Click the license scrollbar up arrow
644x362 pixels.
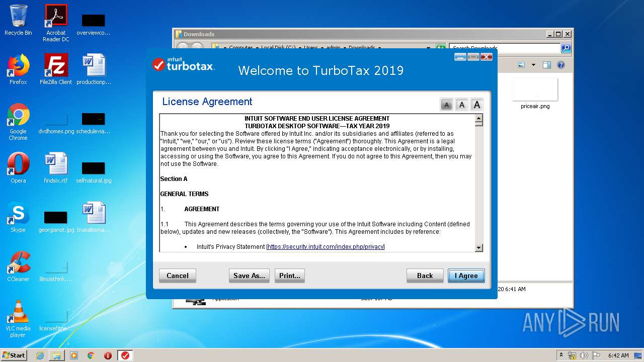click(478, 118)
